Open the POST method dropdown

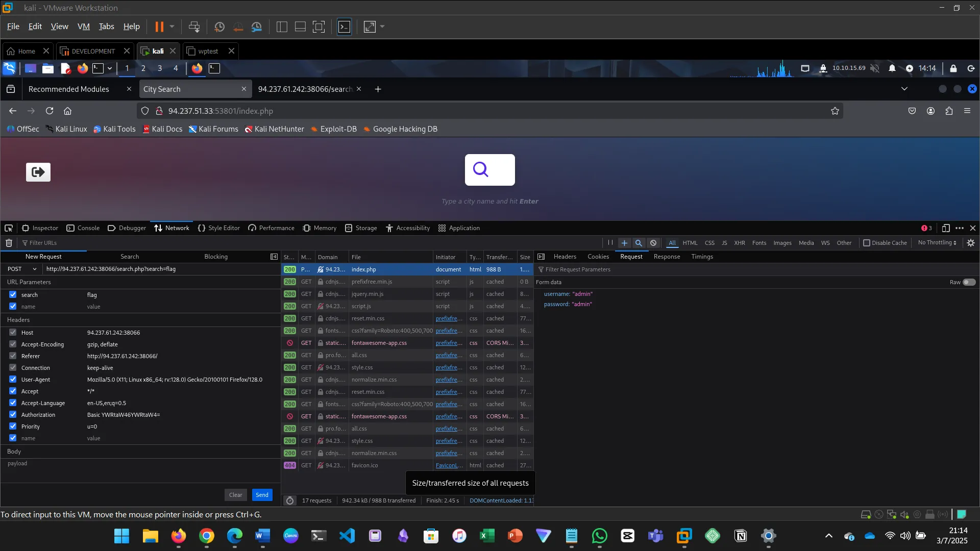22,269
